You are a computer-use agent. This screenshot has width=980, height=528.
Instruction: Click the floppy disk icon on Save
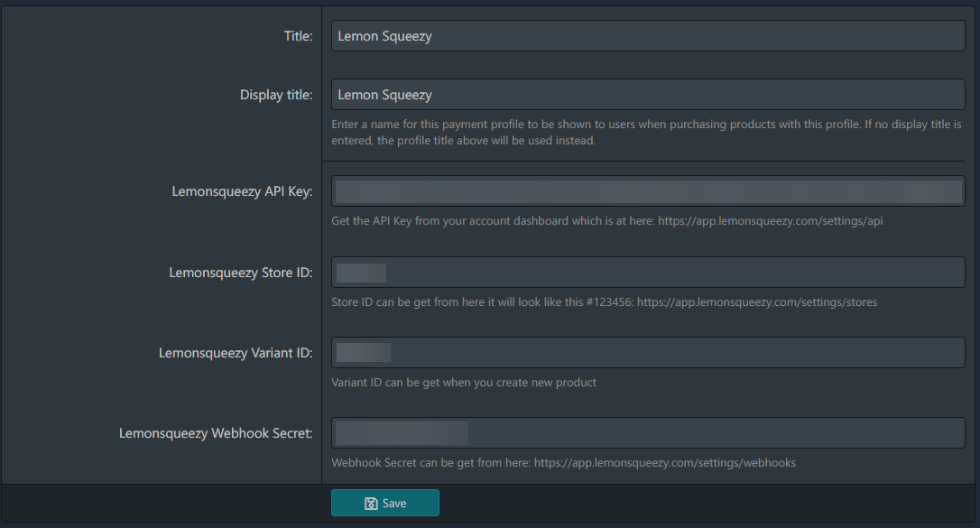371,504
